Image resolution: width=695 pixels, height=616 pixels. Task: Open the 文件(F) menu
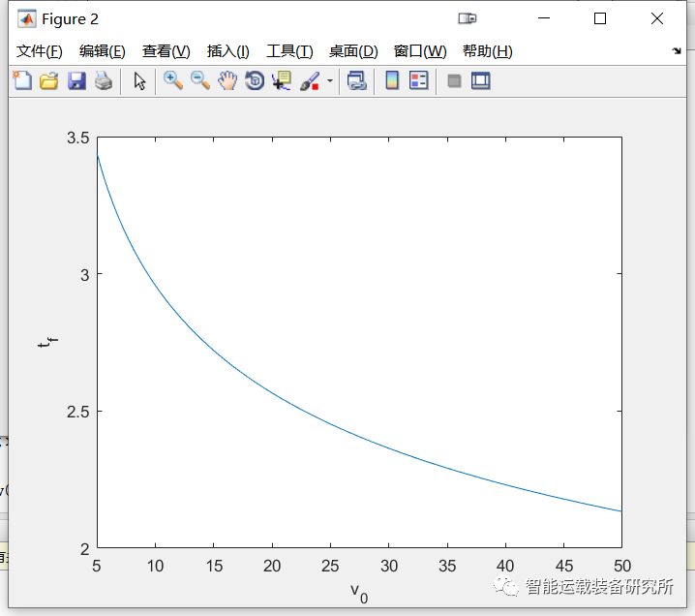point(40,51)
